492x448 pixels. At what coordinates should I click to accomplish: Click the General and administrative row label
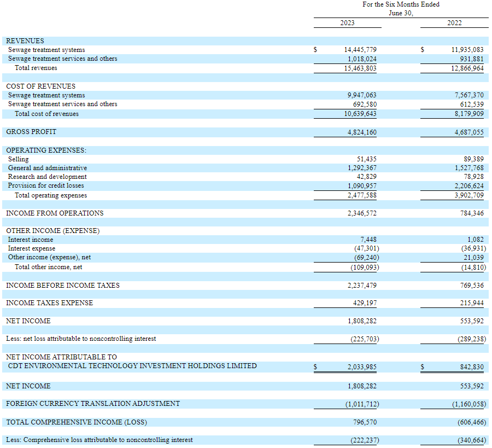pos(48,168)
